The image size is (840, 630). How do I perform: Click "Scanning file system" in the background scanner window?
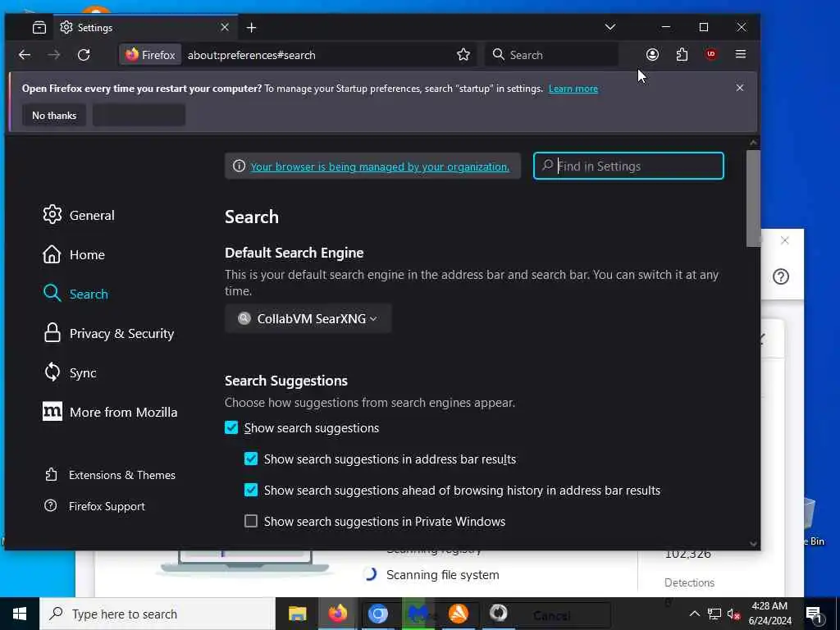pos(442,575)
